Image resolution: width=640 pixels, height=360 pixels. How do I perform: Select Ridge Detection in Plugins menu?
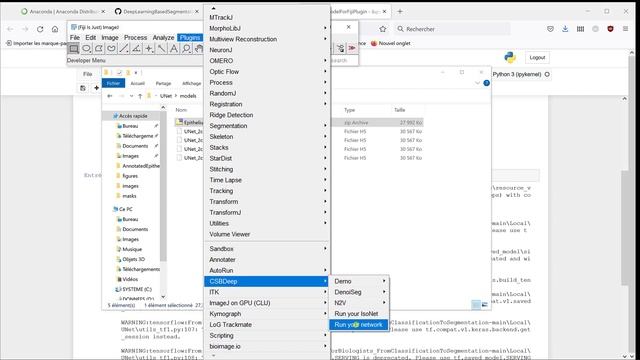click(x=267, y=115)
